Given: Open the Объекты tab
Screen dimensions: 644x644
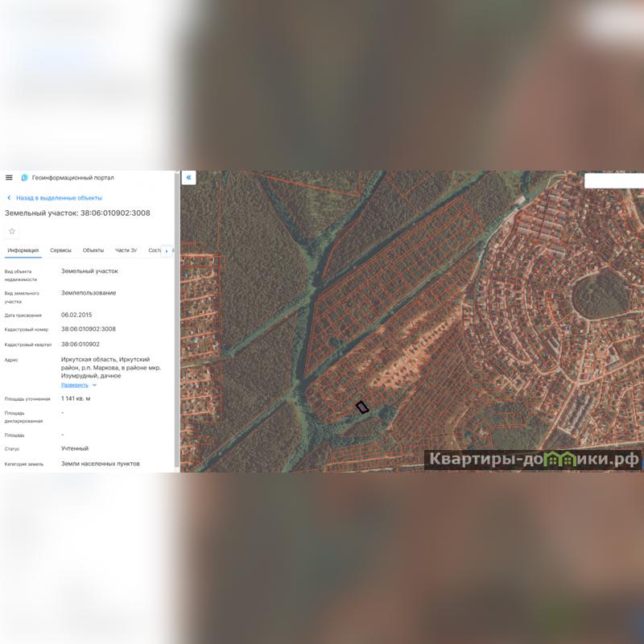Looking at the screenshot, I should [93, 250].
